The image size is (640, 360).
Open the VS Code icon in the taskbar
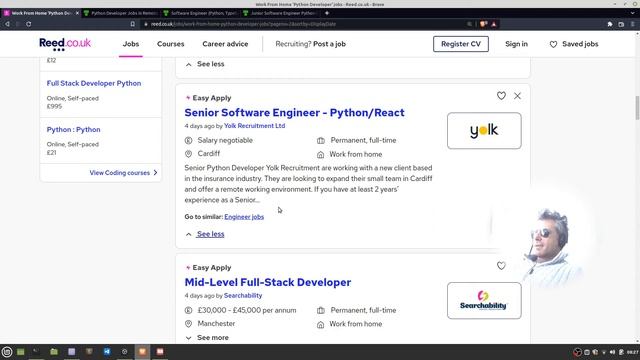tap(107, 351)
